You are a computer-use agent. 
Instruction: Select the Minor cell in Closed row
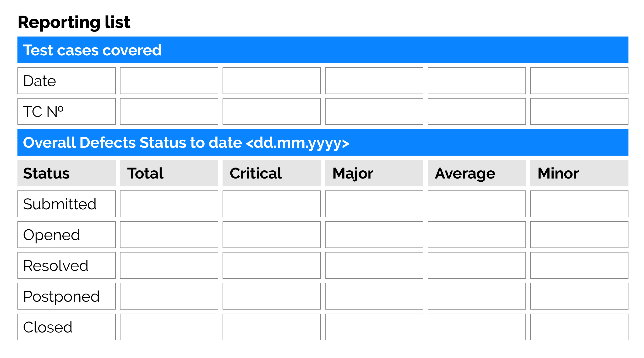(x=579, y=327)
